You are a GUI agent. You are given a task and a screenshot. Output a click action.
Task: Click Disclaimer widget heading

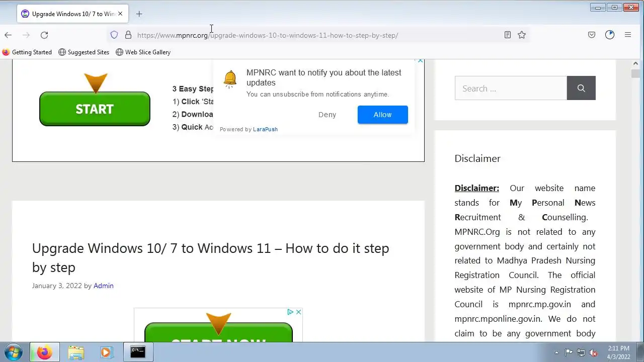pos(477,158)
